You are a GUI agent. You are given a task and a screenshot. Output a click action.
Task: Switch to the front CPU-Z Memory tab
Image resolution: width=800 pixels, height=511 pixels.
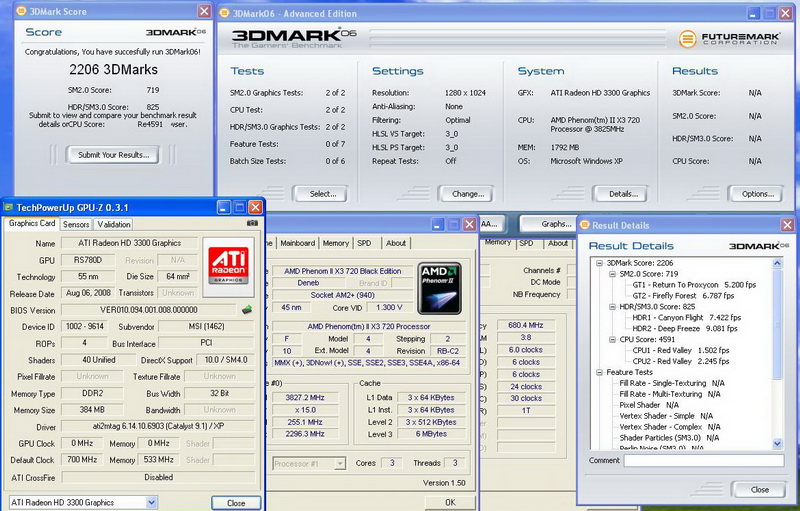(x=335, y=243)
